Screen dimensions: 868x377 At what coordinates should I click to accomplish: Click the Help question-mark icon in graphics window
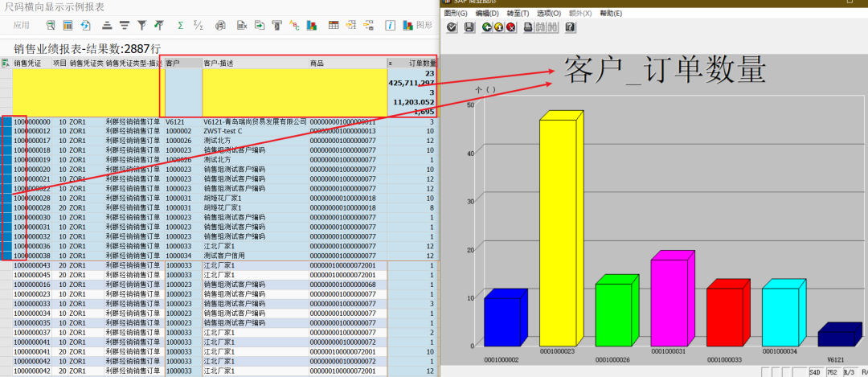[570, 27]
